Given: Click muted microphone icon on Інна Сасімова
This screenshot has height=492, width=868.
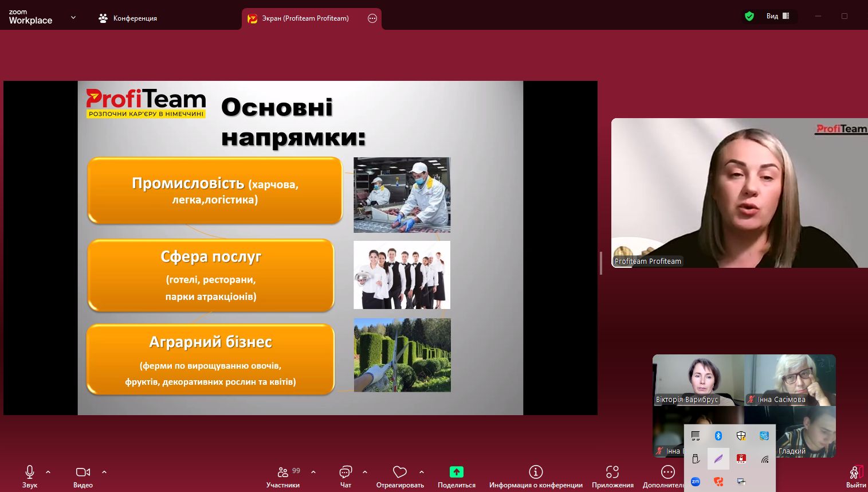Looking at the screenshot, I should 751,399.
